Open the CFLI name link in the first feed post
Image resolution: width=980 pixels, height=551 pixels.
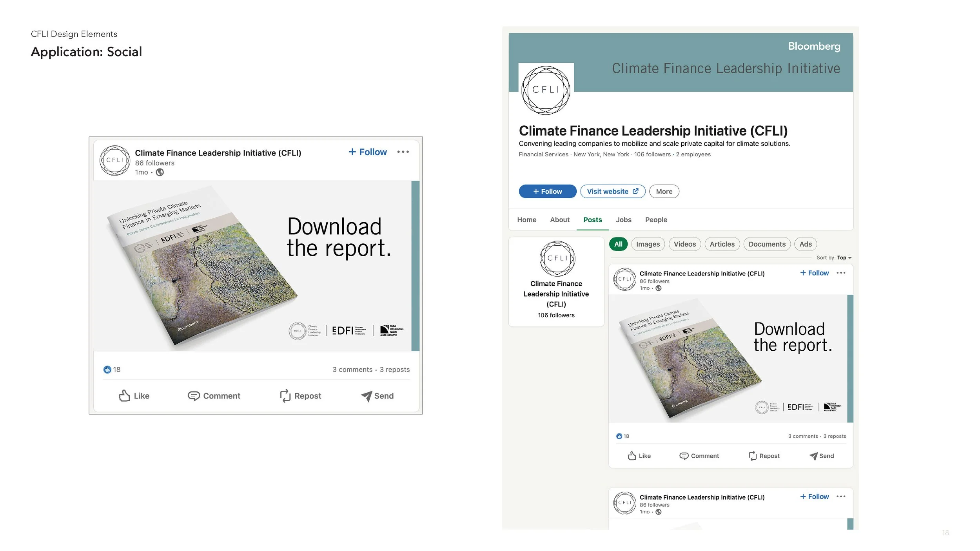pyautogui.click(x=702, y=274)
